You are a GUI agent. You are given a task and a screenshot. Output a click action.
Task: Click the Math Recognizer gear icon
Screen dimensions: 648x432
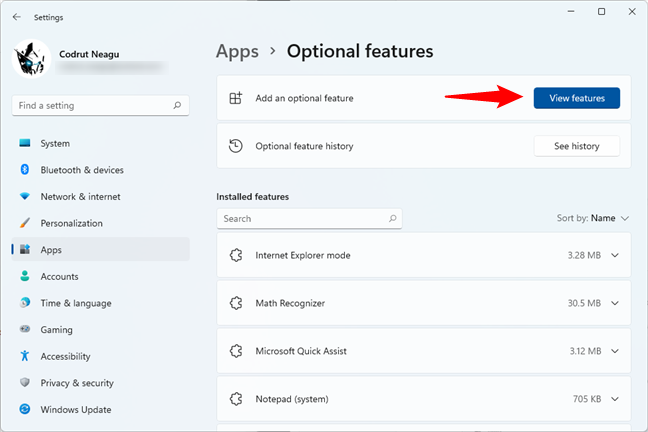coord(236,303)
